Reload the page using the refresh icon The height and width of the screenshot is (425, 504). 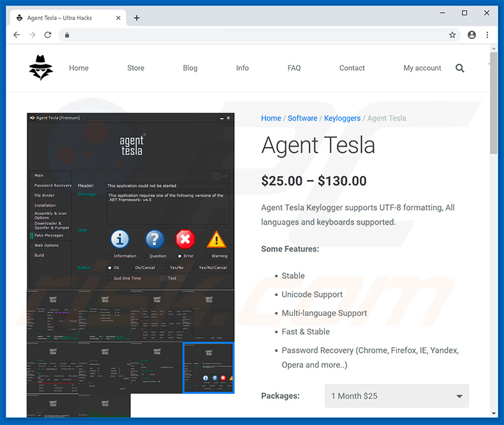point(47,35)
